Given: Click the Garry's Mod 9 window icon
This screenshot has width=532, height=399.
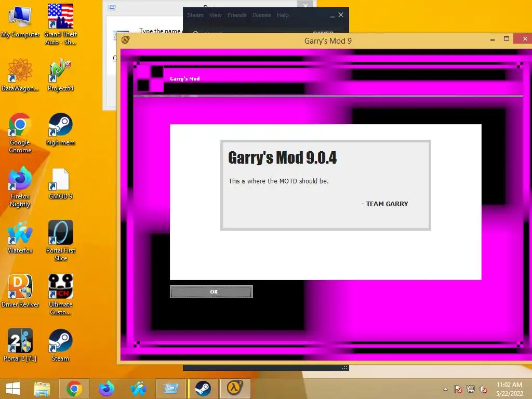Looking at the screenshot, I should pyautogui.click(x=125, y=41).
